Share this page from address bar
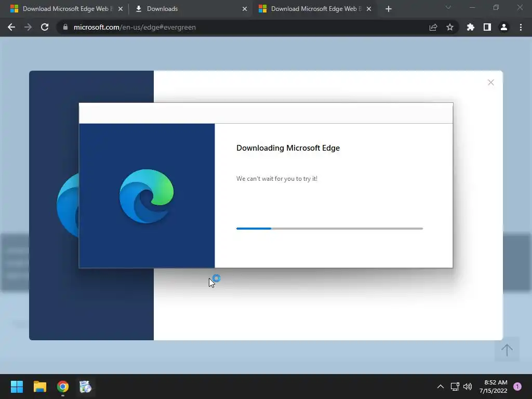Screen dimensions: 532x399 pyautogui.click(x=433, y=27)
